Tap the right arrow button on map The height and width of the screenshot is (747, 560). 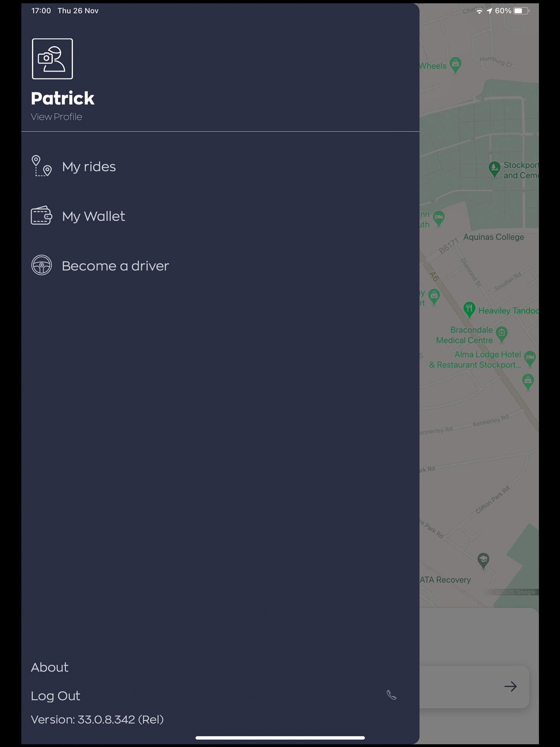point(510,687)
